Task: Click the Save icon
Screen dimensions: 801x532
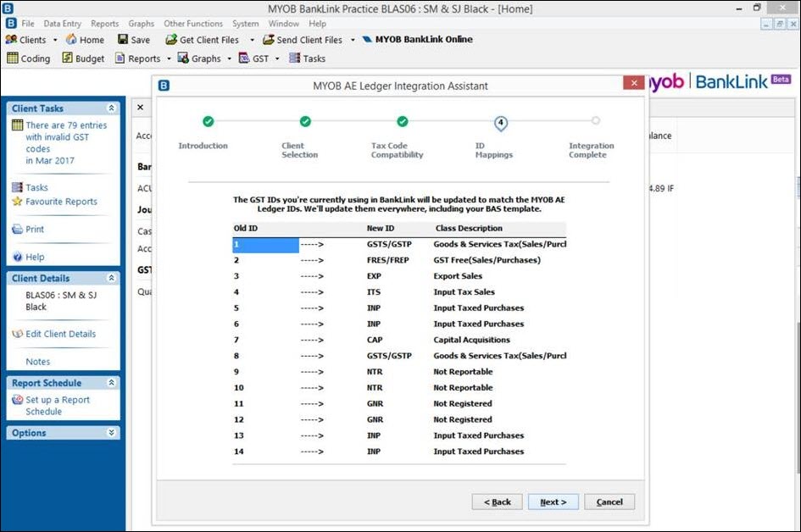Action: pos(134,39)
